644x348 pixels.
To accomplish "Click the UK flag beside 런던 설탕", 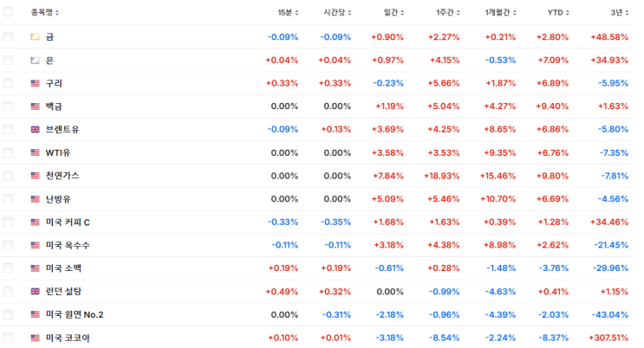I will tap(35, 292).
